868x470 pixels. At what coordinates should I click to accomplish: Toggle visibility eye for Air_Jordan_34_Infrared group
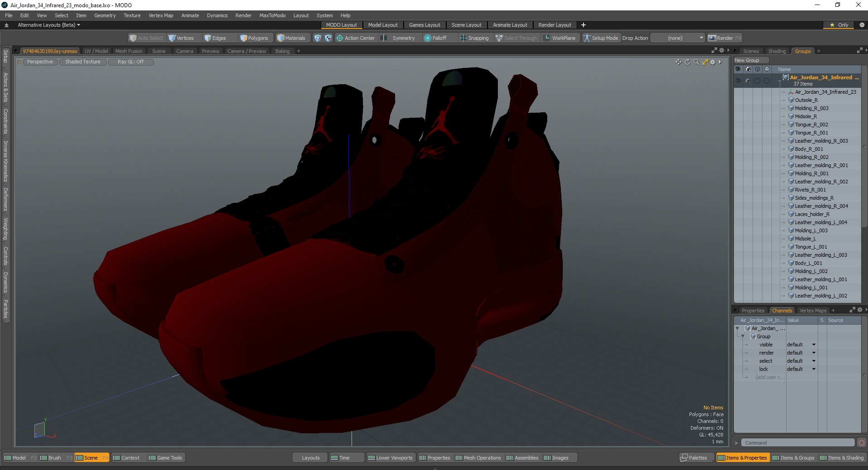click(x=738, y=81)
